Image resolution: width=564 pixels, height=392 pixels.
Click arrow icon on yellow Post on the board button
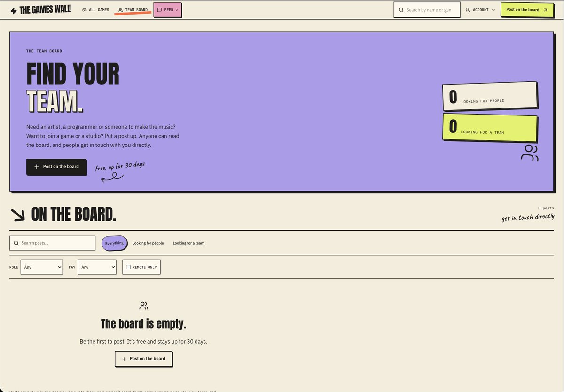click(x=545, y=10)
